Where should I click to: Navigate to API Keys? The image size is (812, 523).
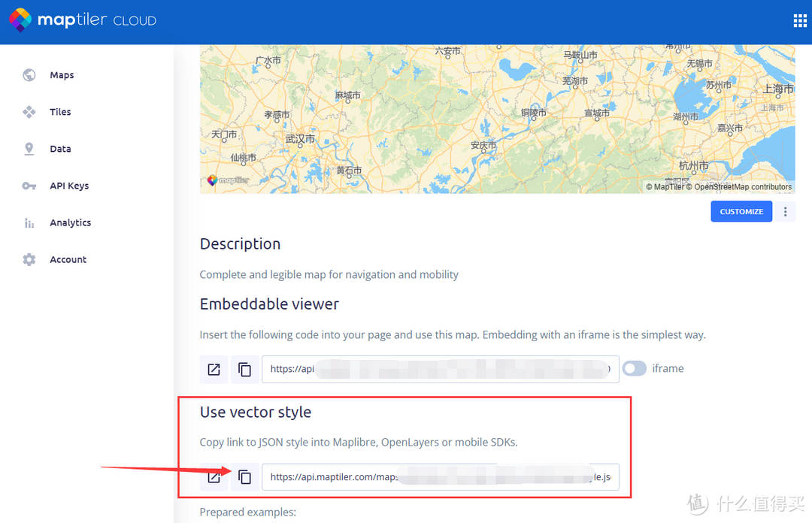click(x=69, y=186)
